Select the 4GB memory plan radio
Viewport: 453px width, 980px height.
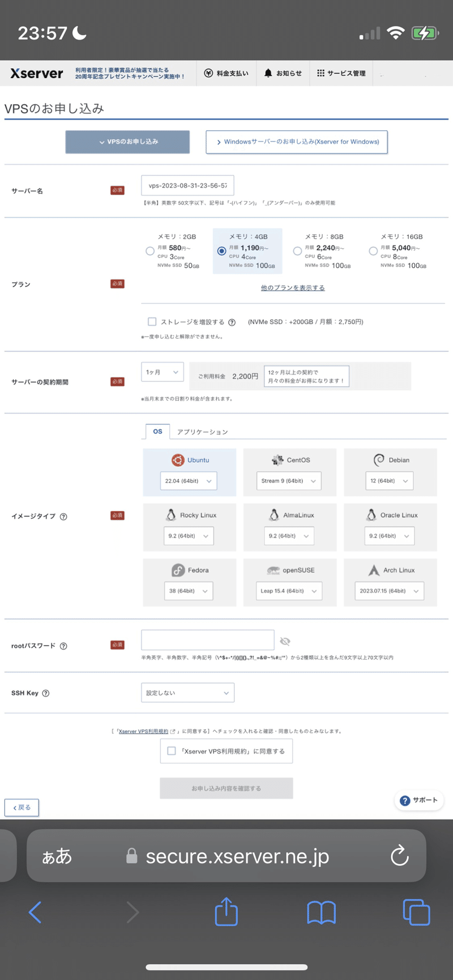pos(221,251)
